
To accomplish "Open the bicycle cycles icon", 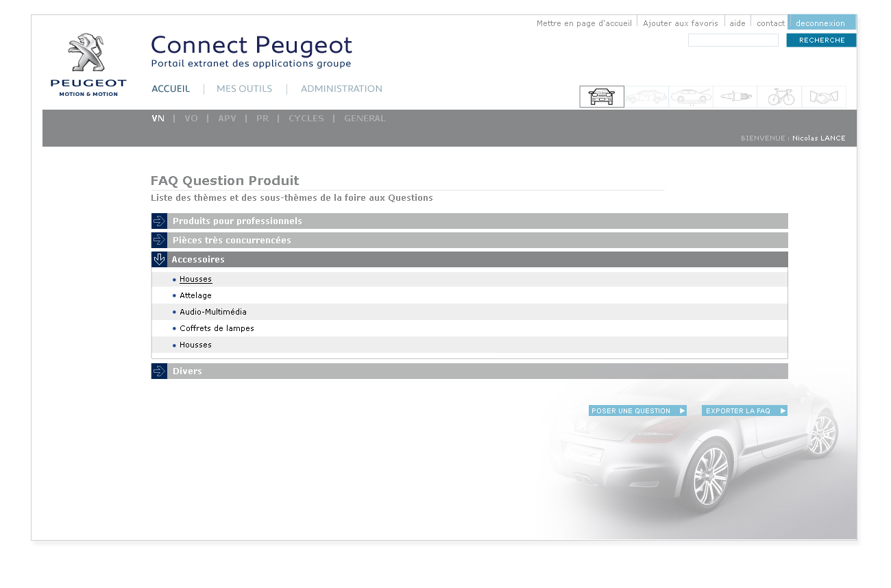I will pyautogui.click(x=780, y=97).
